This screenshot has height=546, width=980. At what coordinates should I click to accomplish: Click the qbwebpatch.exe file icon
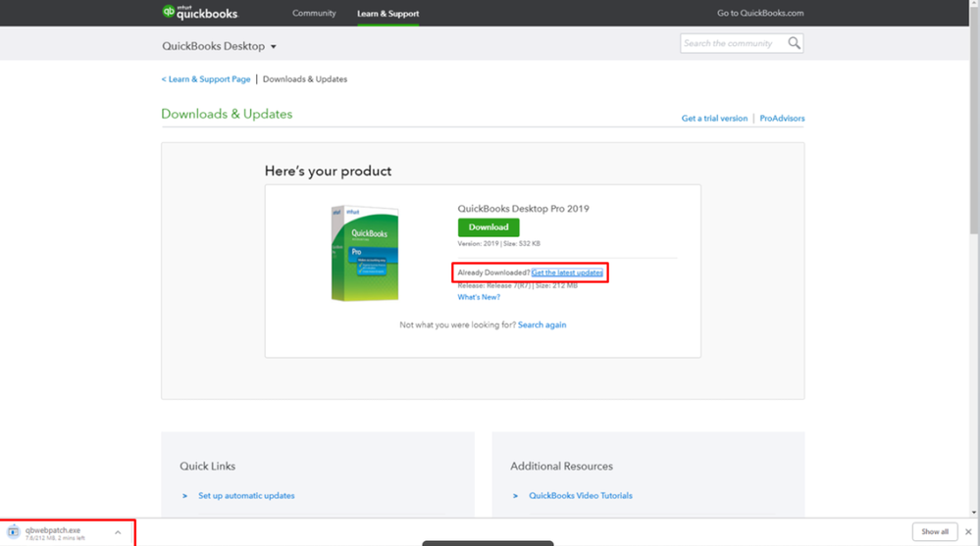coord(13,532)
